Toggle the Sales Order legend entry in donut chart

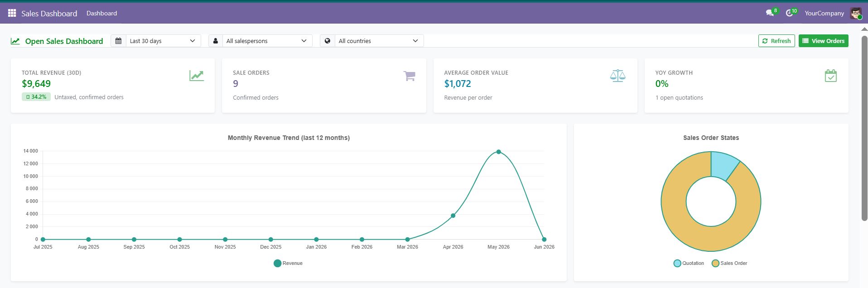(x=729, y=263)
